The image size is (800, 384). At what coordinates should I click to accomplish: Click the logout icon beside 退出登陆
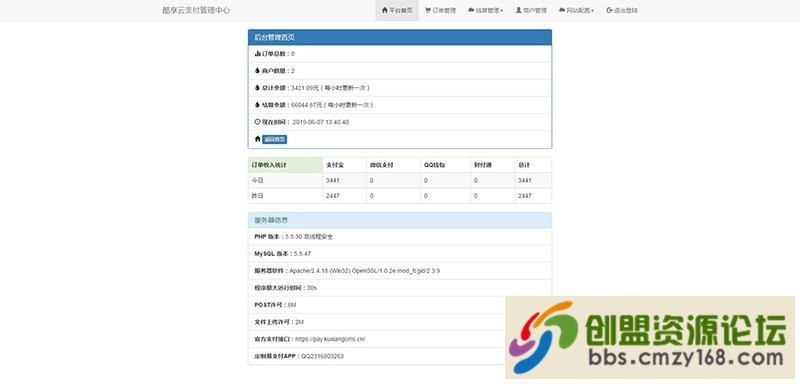[x=609, y=10]
